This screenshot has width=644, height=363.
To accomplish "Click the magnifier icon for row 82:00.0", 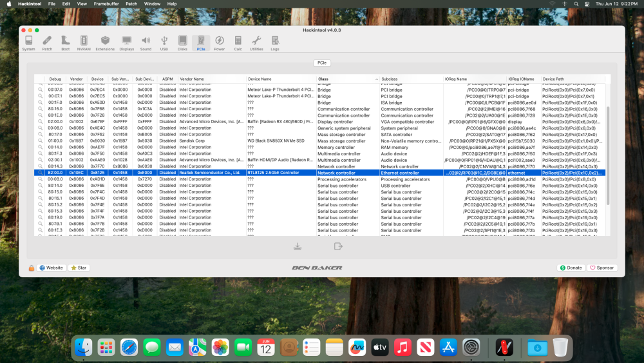I will coord(40,173).
